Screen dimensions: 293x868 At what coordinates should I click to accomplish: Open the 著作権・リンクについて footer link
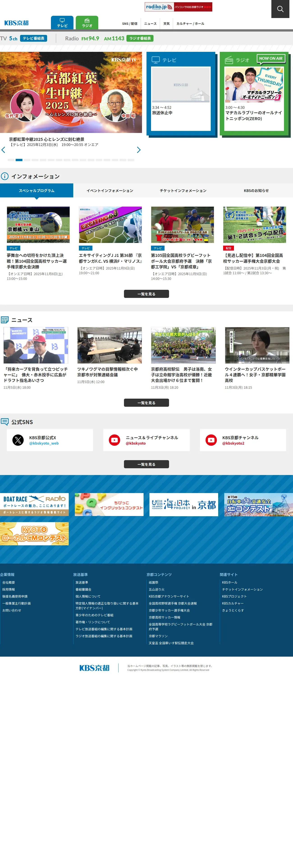(x=93, y=622)
